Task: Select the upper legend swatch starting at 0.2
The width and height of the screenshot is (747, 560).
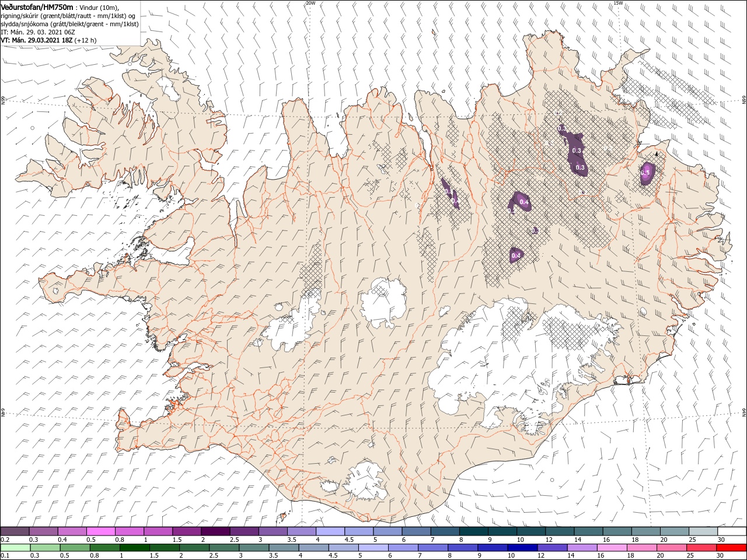Action: [x=15, y=531]
